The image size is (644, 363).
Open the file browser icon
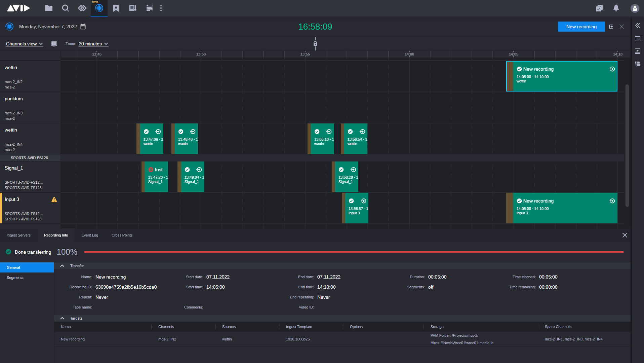coord(48,8)
